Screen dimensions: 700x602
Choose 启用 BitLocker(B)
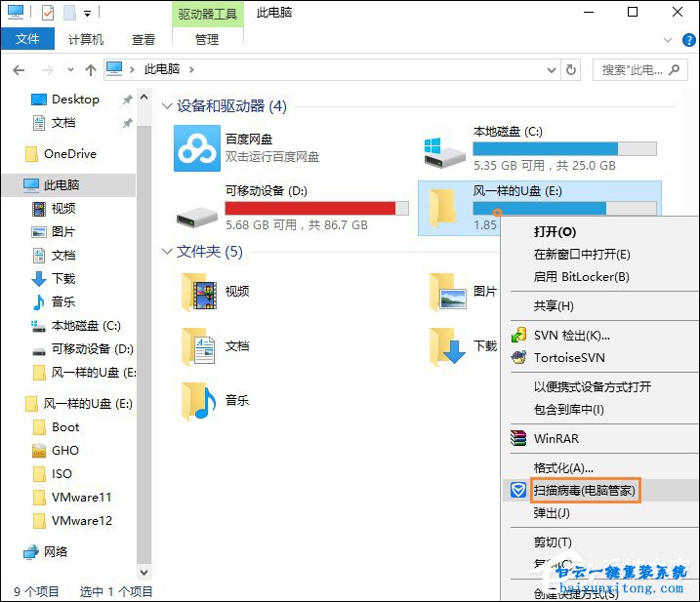click(581, 277)
